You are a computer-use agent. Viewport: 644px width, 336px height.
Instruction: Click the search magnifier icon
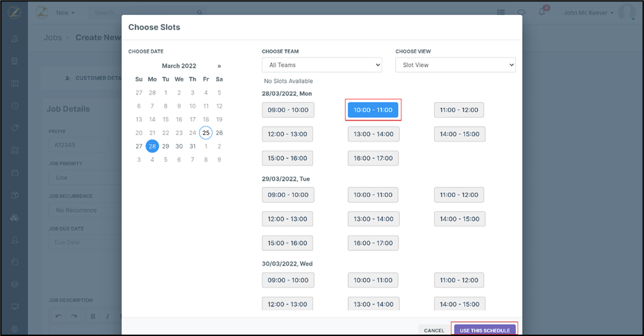click(200, 12)
